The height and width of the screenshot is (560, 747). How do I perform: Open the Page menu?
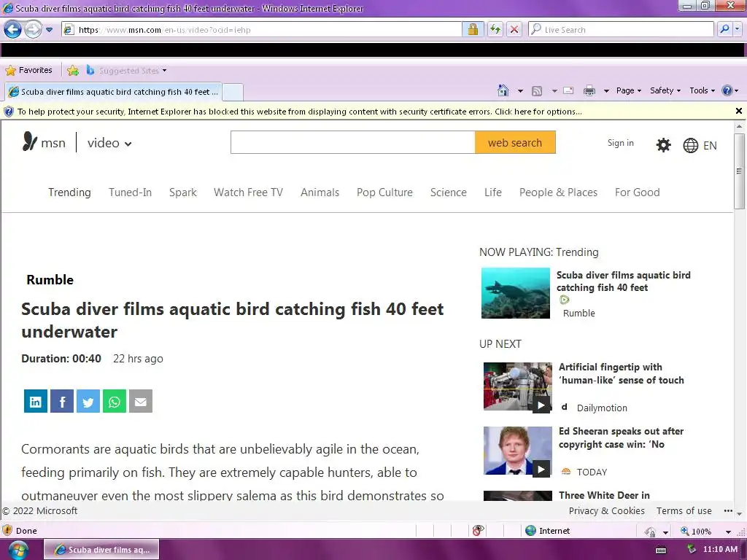tap(629, 90)
